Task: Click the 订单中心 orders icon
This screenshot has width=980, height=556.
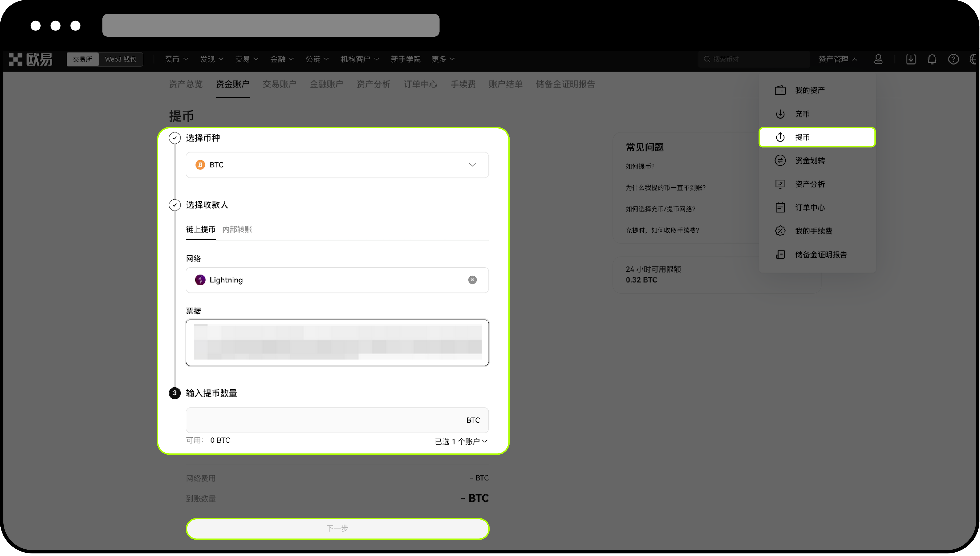Action: coord(780,207)
